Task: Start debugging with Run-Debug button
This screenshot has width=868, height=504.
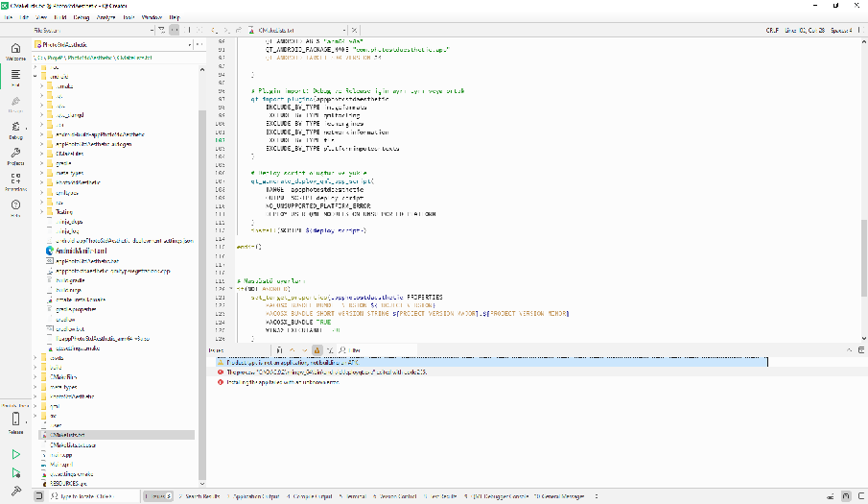Action: [15, 473]
